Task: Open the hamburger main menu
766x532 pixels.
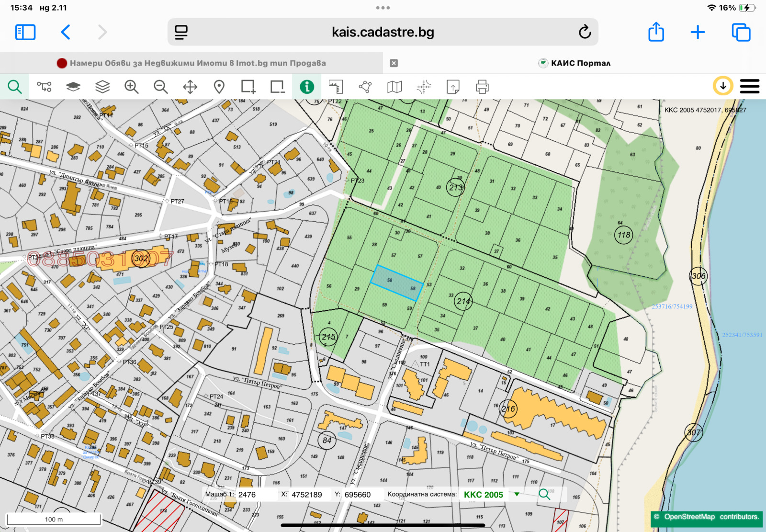Action: 749,87
